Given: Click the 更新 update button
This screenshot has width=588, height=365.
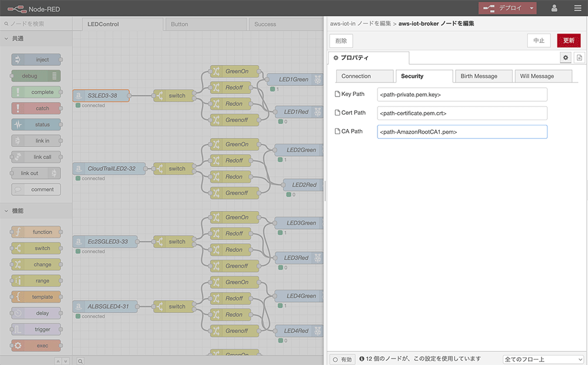Looking at the screenshot, I should click(x=569, y=41).
